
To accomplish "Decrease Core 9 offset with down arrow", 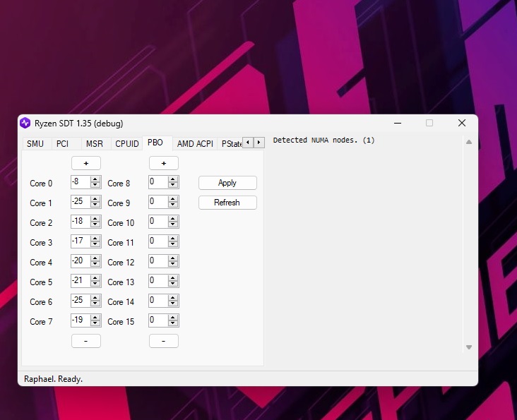I will tap(173, 205).
